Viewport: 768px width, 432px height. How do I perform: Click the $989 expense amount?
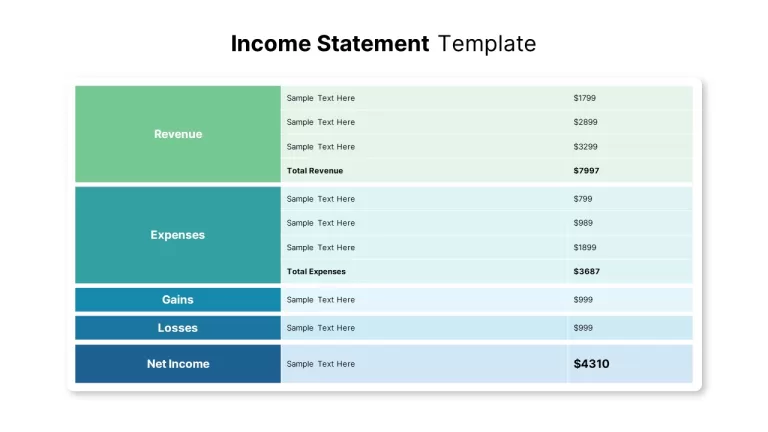click(x=583, y=223)
